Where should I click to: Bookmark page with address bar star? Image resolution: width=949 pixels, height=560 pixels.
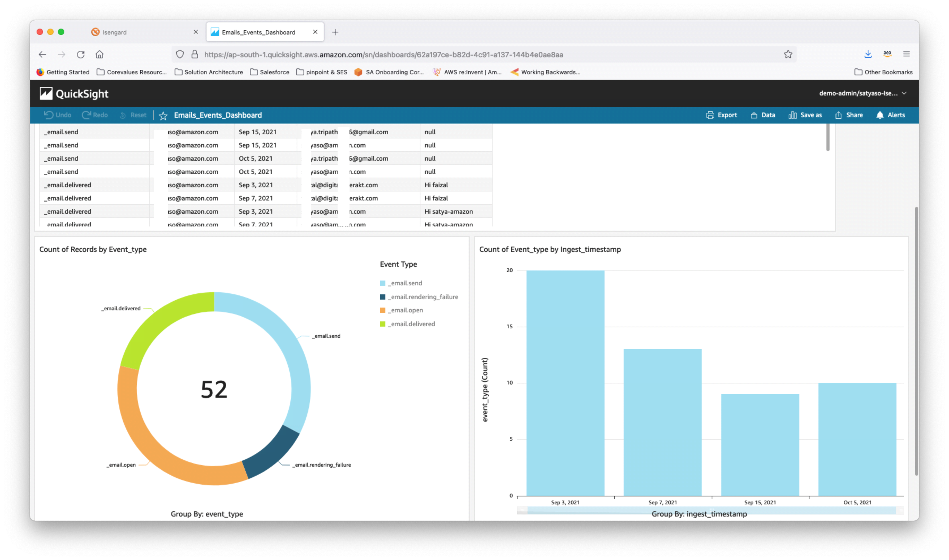tap(788, 54)
